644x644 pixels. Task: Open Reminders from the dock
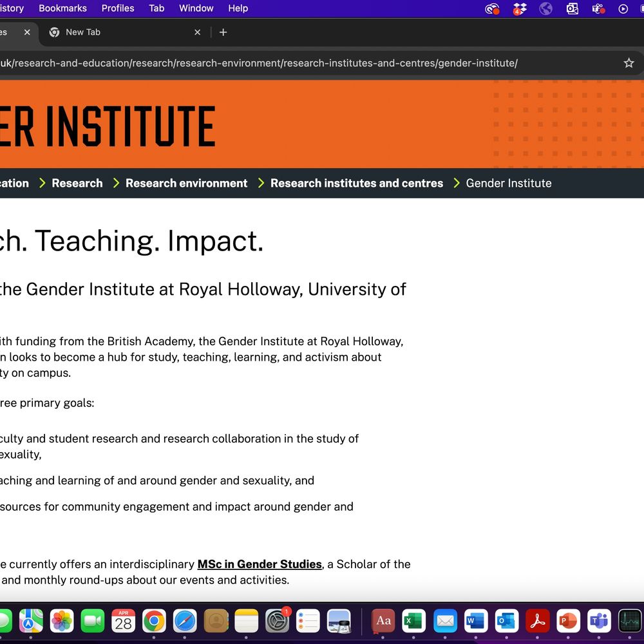click(x=308, y=621)
